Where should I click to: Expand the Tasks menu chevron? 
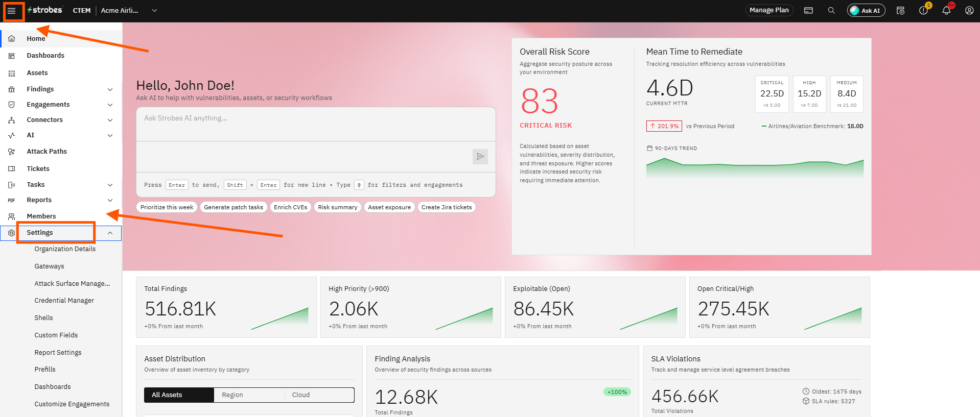[110, 185]
